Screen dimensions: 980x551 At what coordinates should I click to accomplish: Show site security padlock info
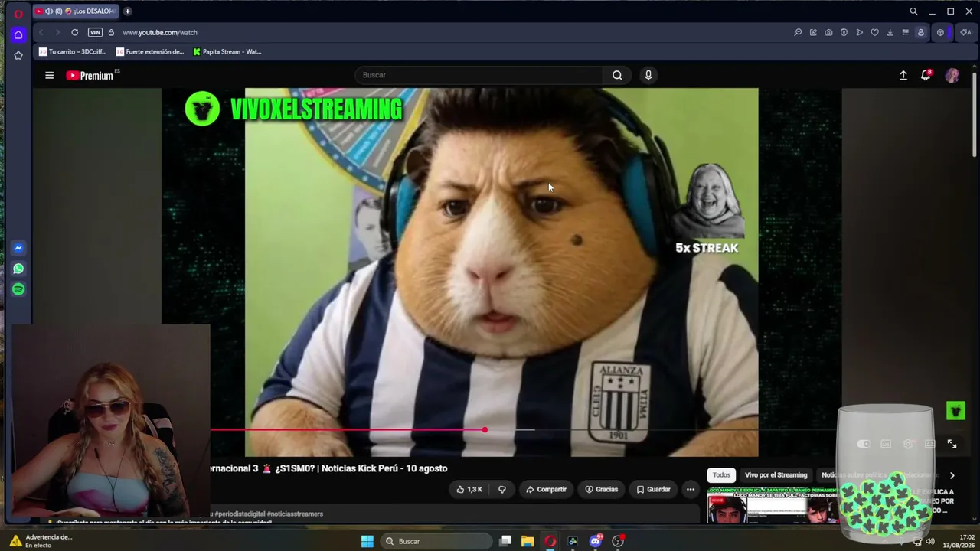pyautogui.click(x=111, y=32)
